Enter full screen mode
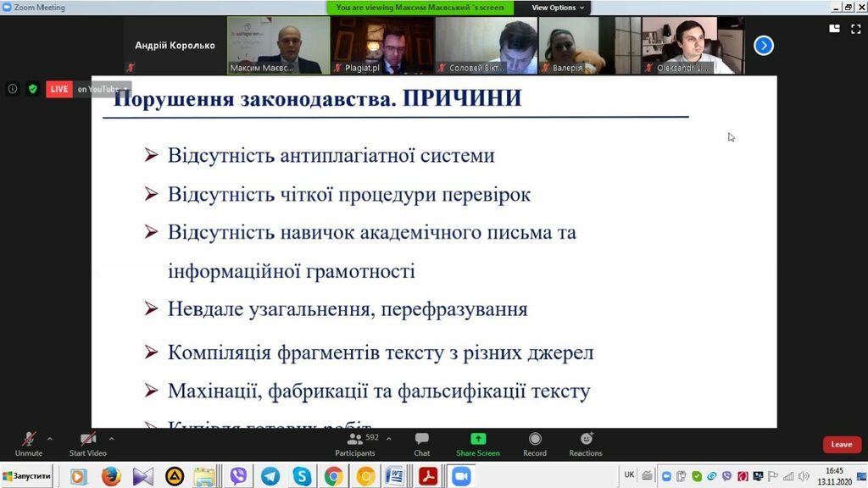Image resolution: width=868 pixels, height=488 pixels. click(854, 28)
